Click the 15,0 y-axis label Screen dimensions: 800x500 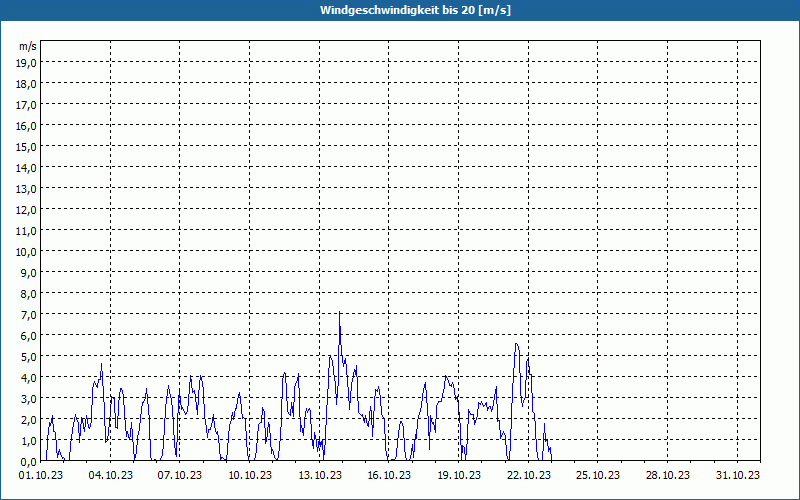(x=26, y=147)
